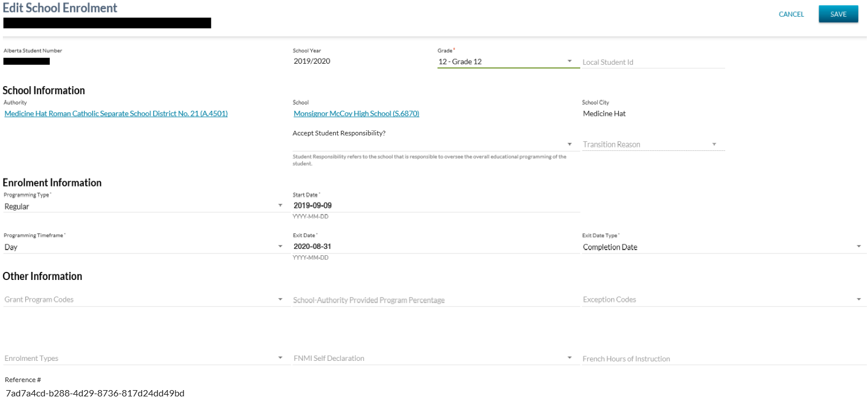Expand the Exception Codes dropdown
The width and height of the screenshot is (868, 401).
coord(724,299)
